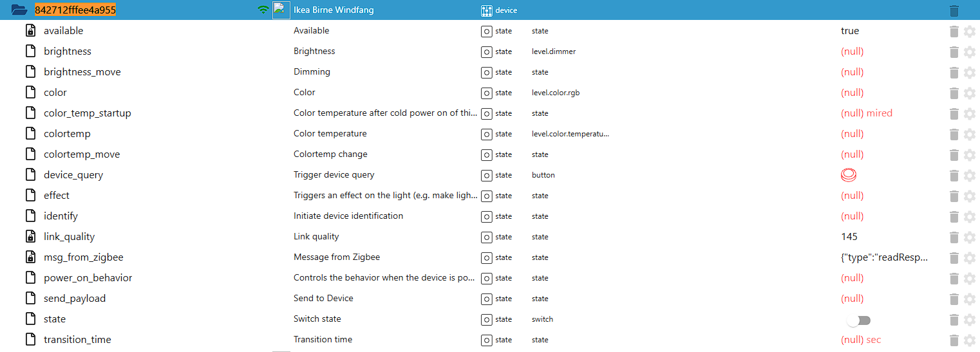Click the device thumbnail image icon

point(280,10)
